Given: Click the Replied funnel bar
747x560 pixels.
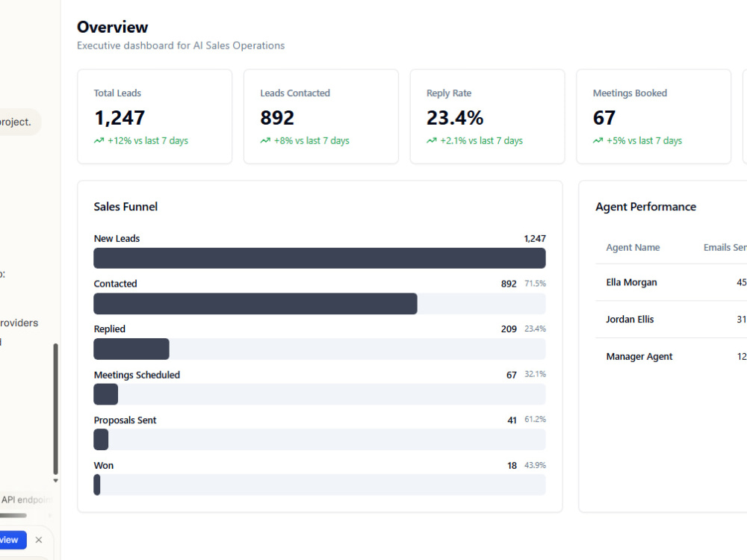Looking at the screenshot, I should pos(319,349).
